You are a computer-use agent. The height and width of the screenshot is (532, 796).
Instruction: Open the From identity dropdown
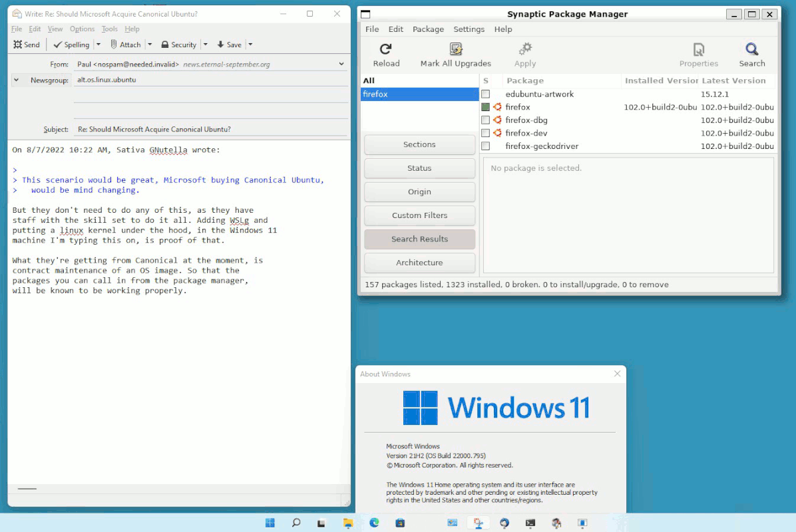[341, 64]
